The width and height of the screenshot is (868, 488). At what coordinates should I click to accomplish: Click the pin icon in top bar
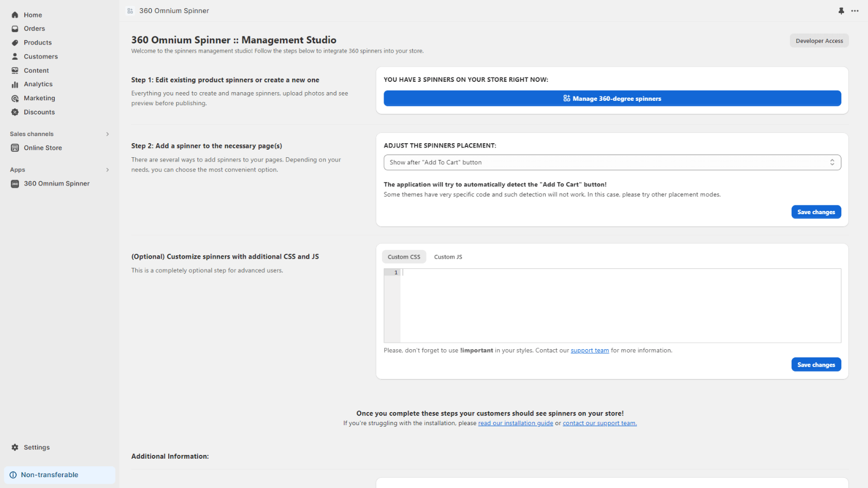(841, 11)
